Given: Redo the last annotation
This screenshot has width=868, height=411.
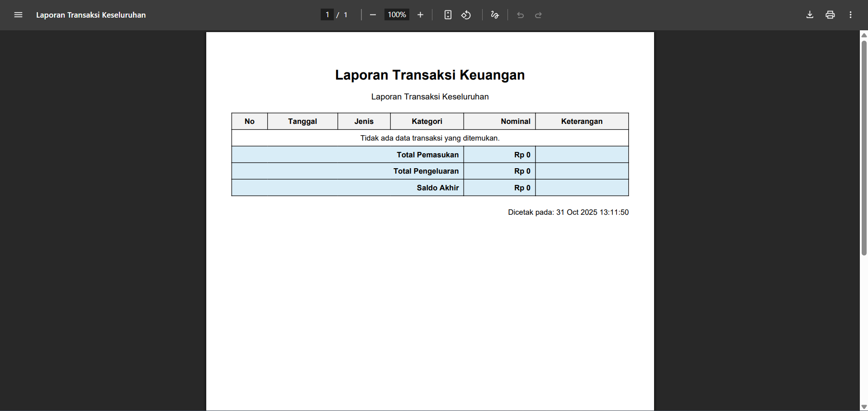Looking at the screenshot, I should (x=539, y=15).
